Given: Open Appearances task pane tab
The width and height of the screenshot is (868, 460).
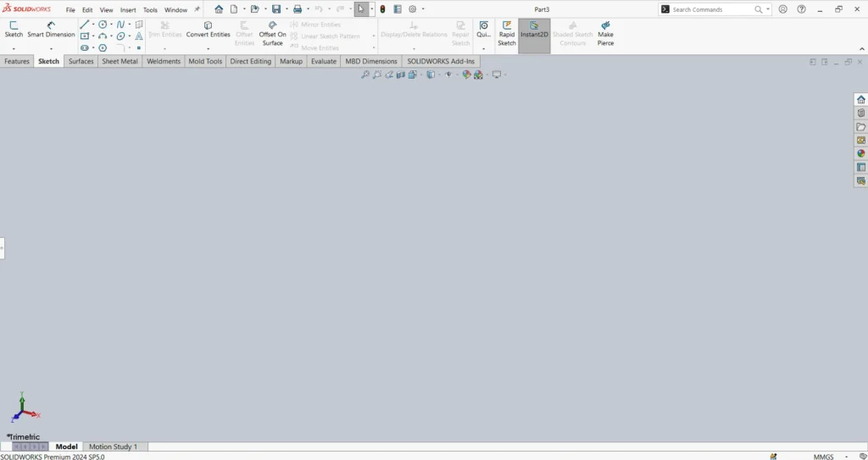Looking at the screenshot, I should (x=861, y=154).
